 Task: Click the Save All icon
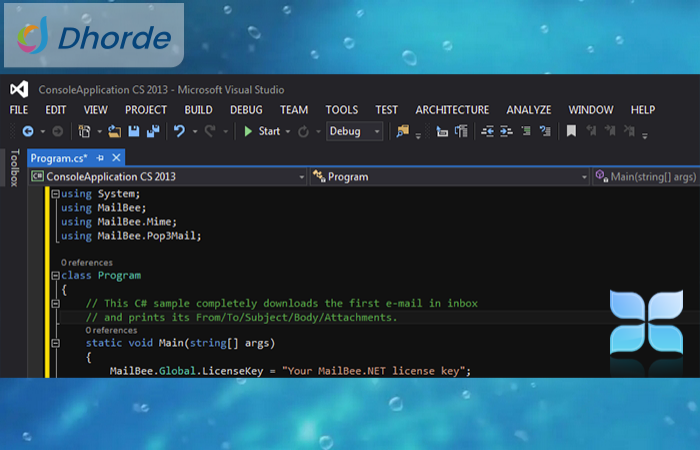tap(153, 131)
